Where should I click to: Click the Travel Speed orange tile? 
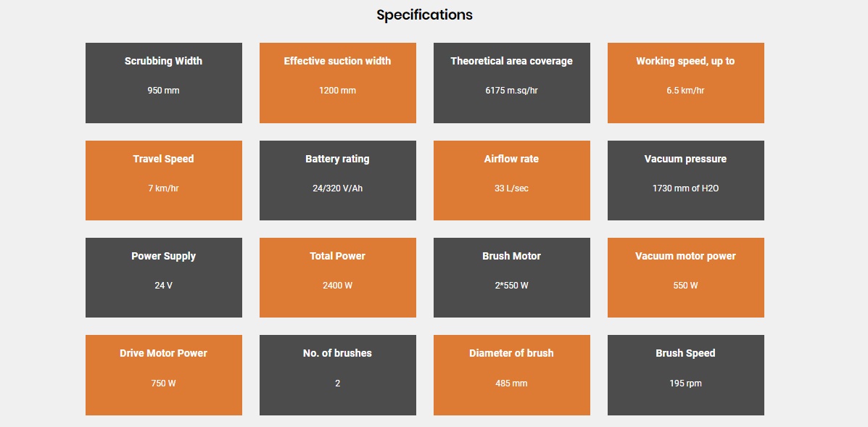pos(163,181)
